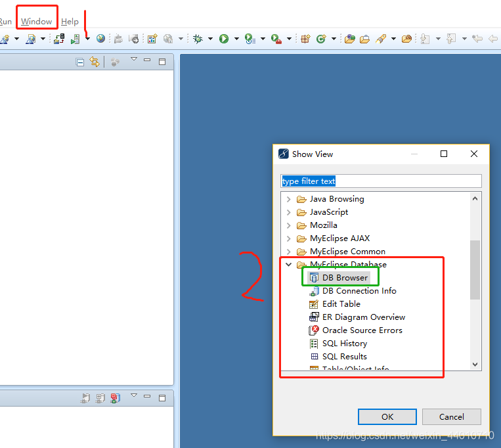Click Collapse All in the left panel

click(80, 62)
